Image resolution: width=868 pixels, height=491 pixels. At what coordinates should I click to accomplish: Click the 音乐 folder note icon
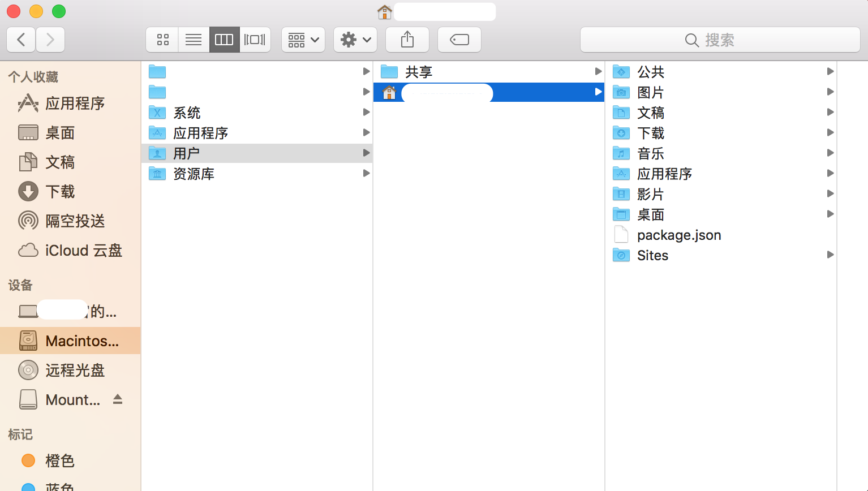621,153
